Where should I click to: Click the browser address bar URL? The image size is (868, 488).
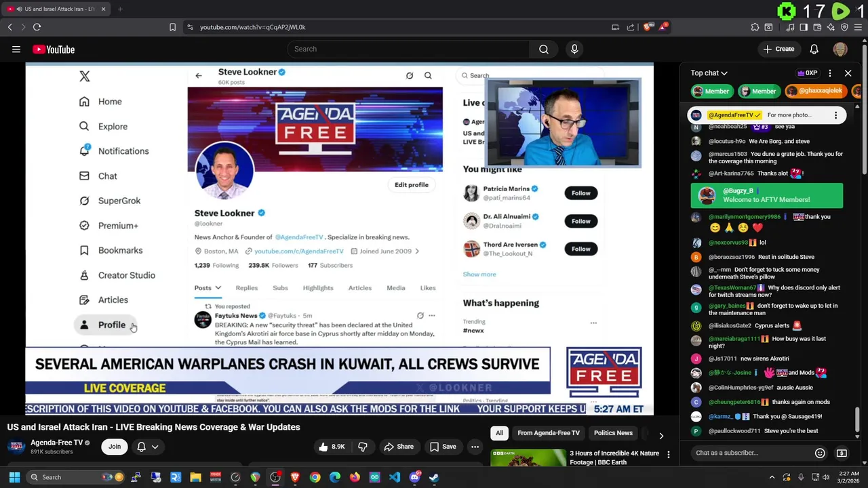pos(252,27)
